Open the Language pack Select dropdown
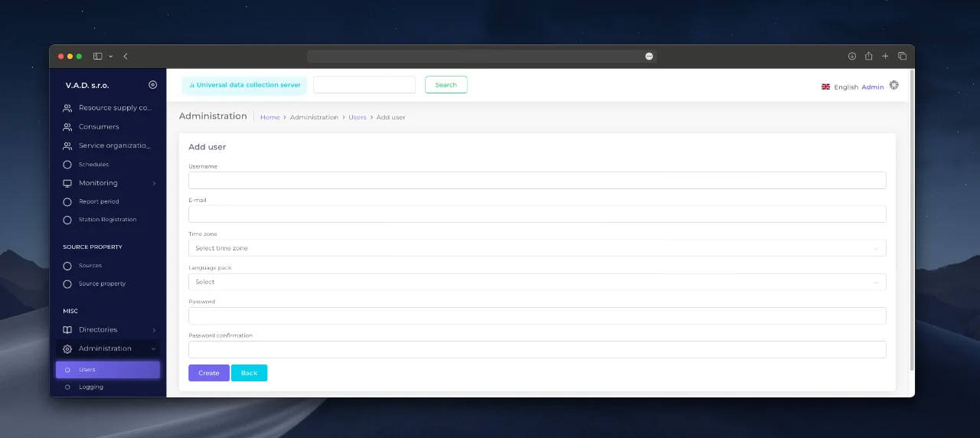 (x=537, y=282)
